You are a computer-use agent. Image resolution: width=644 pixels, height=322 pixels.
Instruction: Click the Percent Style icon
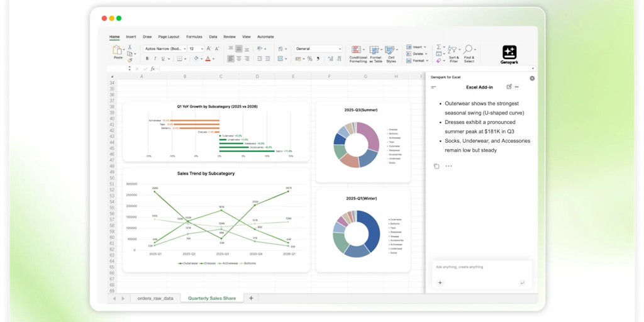pyautogui.click(x=309, y=58)
